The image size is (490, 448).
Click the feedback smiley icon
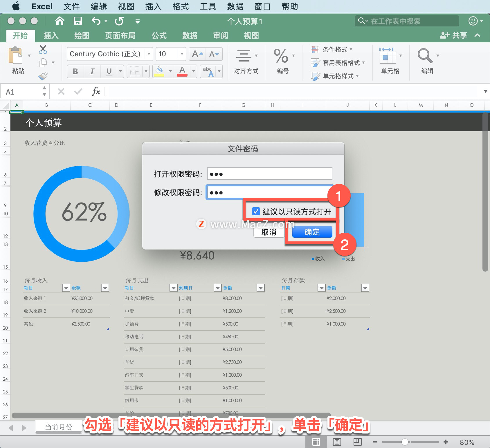[473, 21]
